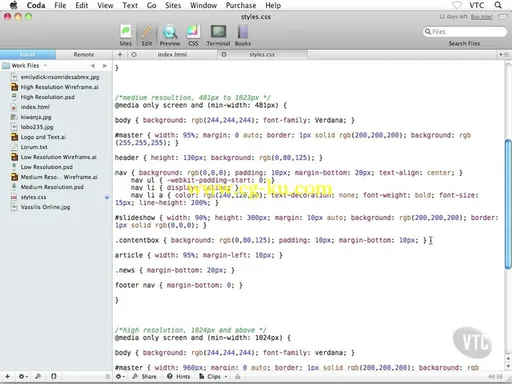Click the plus button in sidebar footer

pos(7,376)
